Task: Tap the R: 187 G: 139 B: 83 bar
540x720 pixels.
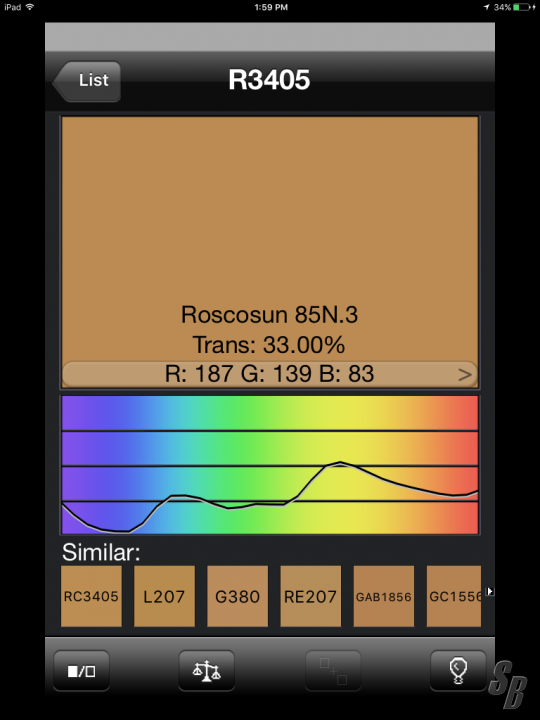Action: (270, 374)
